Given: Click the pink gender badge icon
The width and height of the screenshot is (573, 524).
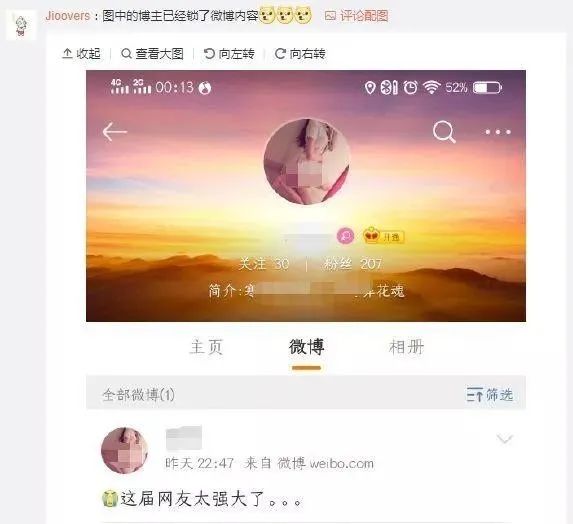Looking at the screenshot, I should click(x=345, y=236).
